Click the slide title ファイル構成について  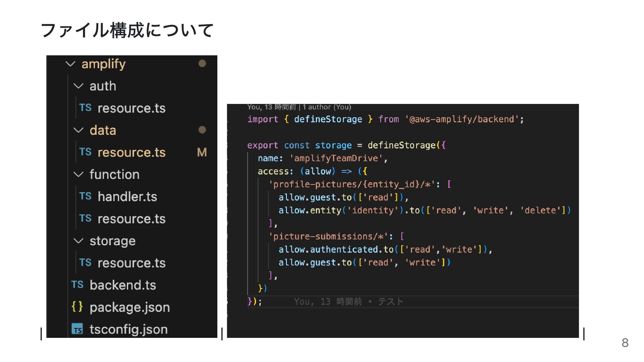coord(127,30)
